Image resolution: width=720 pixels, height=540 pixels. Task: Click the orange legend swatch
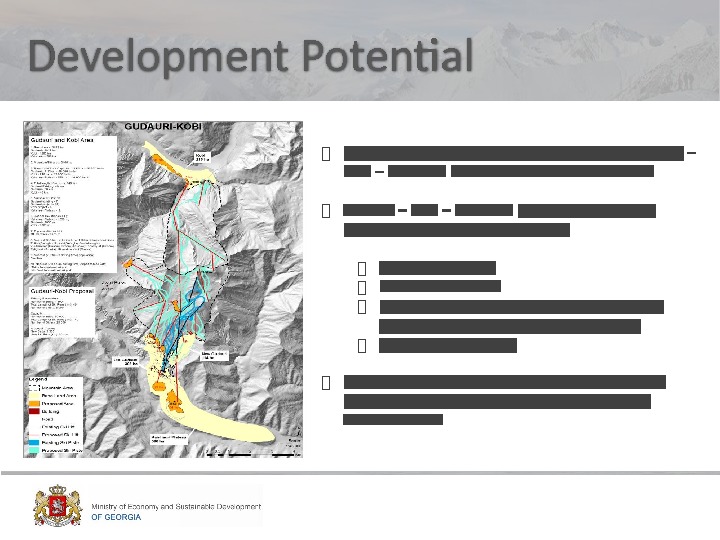34,404
